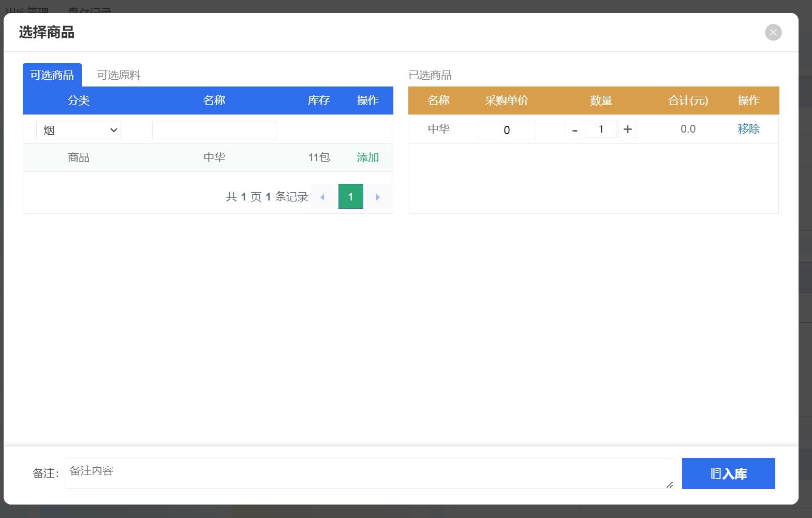This screenshot has width=812, height=518.
Task: Select page 1 in pagination
Action: (x=350, y=197)
